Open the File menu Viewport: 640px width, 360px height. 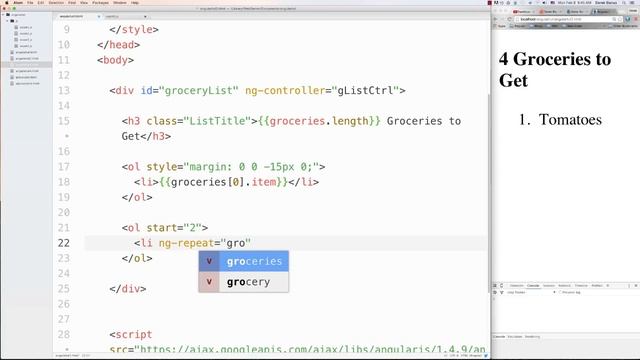tap(30, 2)
